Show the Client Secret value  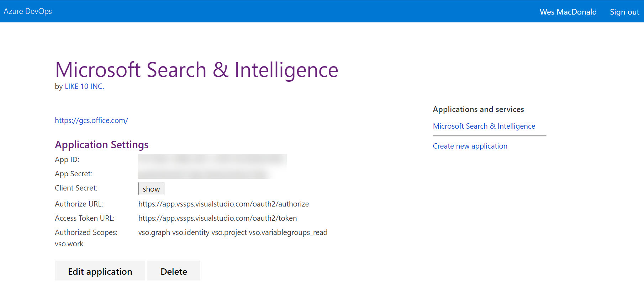click(x=151, y=189)
